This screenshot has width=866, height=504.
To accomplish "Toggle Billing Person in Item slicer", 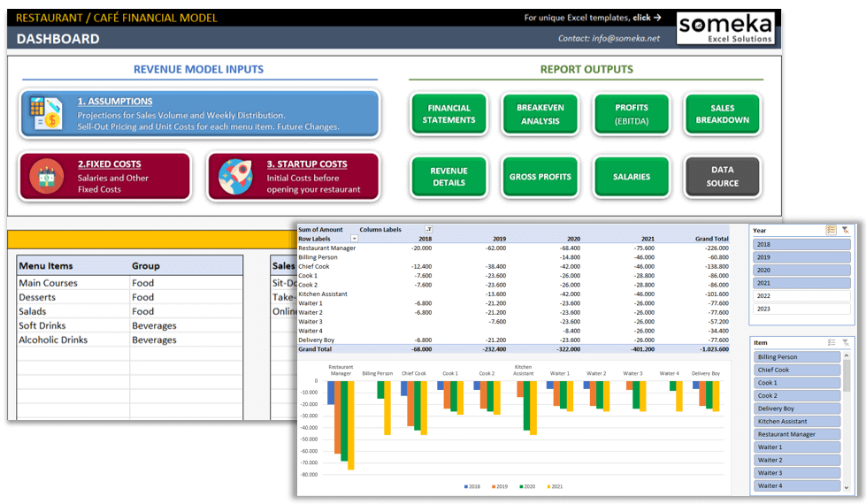I will pyautogui.click(x=797, y=357).
